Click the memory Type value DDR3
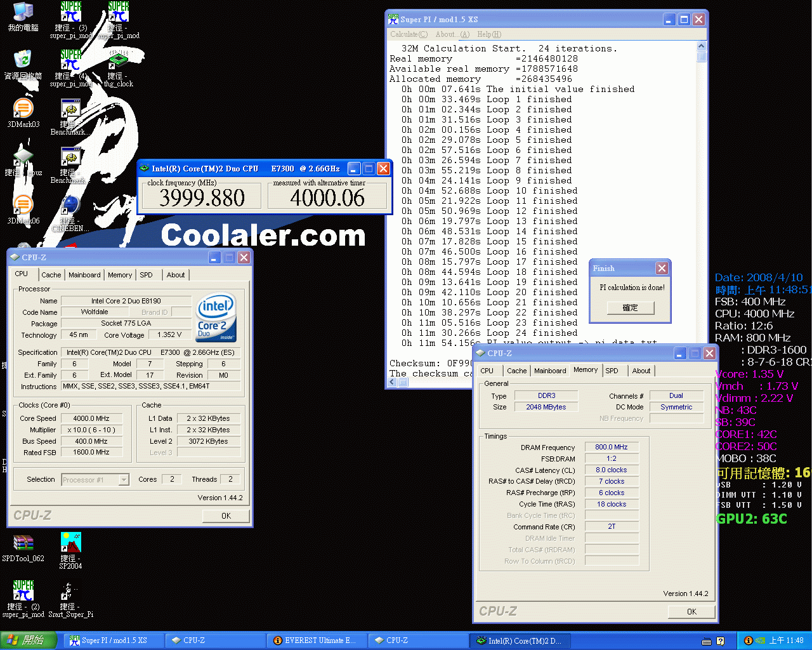The image size is (812, 650). tap(546, 395)
